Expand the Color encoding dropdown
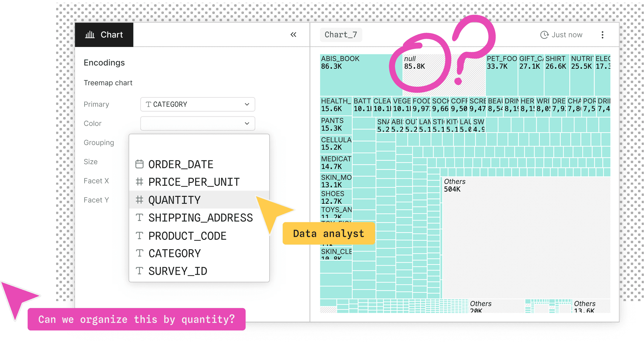The height and width of the screenshot is (349, 644). point(197,123)
